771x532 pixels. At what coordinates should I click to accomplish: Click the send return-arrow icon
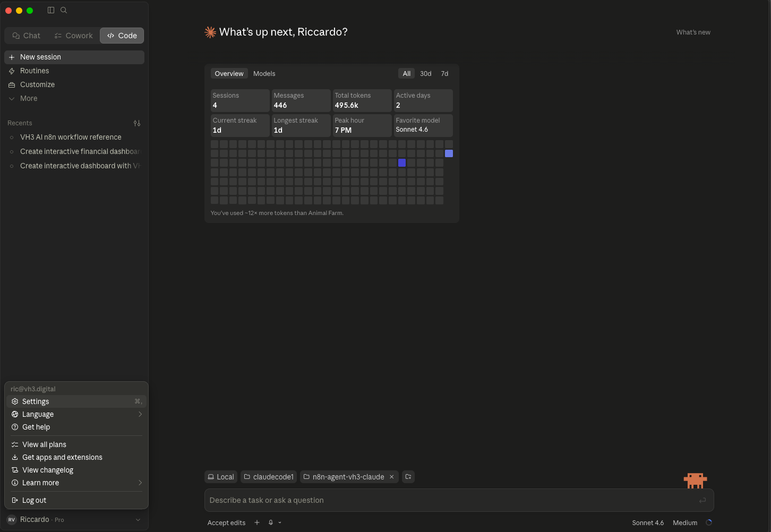click(x=703, y=500)
